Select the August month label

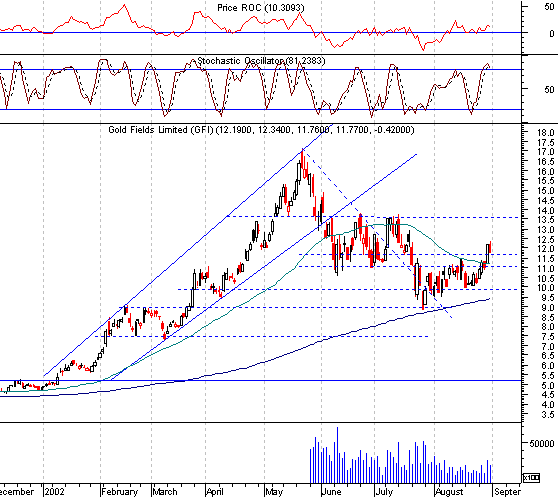tap(449, 492)
